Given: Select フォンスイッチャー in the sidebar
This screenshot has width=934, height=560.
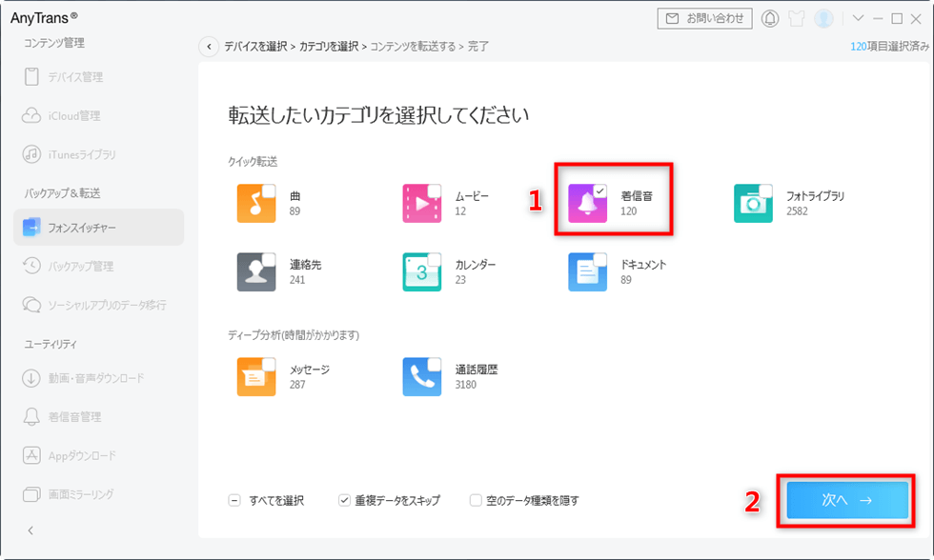Looking at the screenshot, I should (x=98, y=228).
